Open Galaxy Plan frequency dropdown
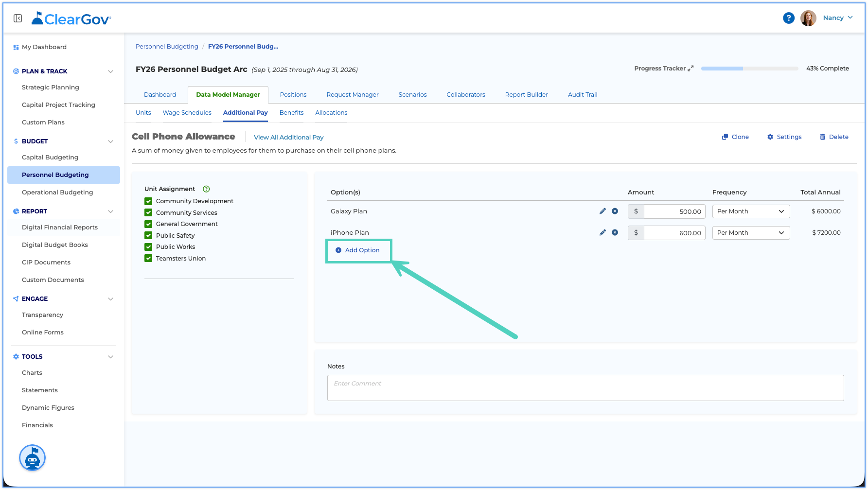The image size is (868, 490). click(x=751, y=211)
